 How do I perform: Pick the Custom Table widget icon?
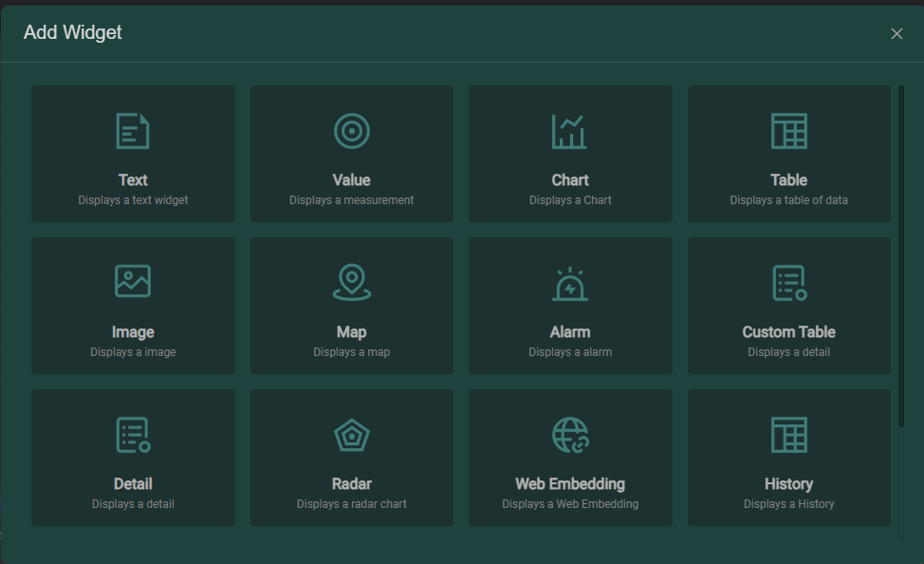coord(788,283)
